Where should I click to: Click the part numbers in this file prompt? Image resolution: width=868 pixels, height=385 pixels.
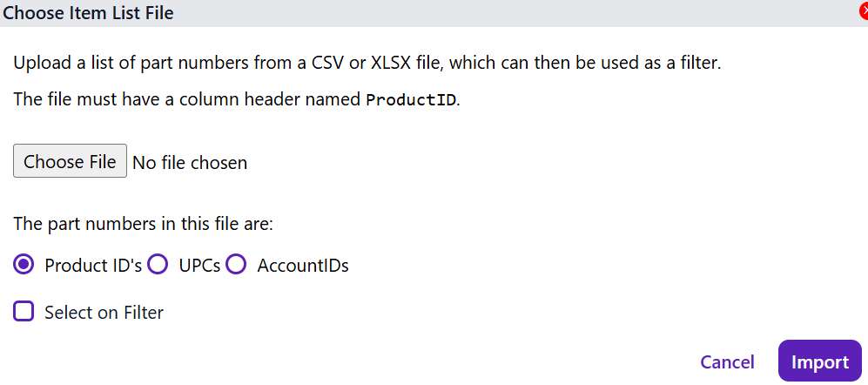click(144, 224)
